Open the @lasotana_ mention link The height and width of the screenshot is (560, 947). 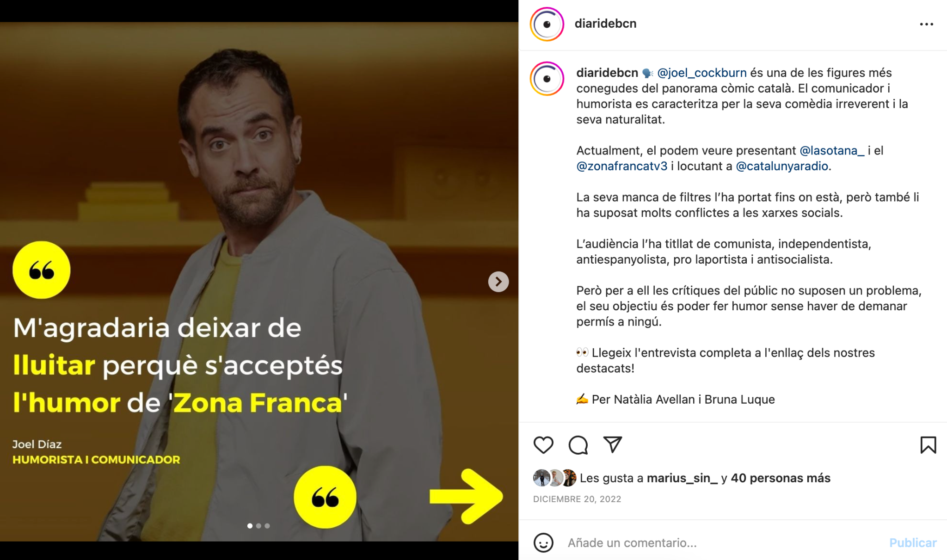pos(832,150)
